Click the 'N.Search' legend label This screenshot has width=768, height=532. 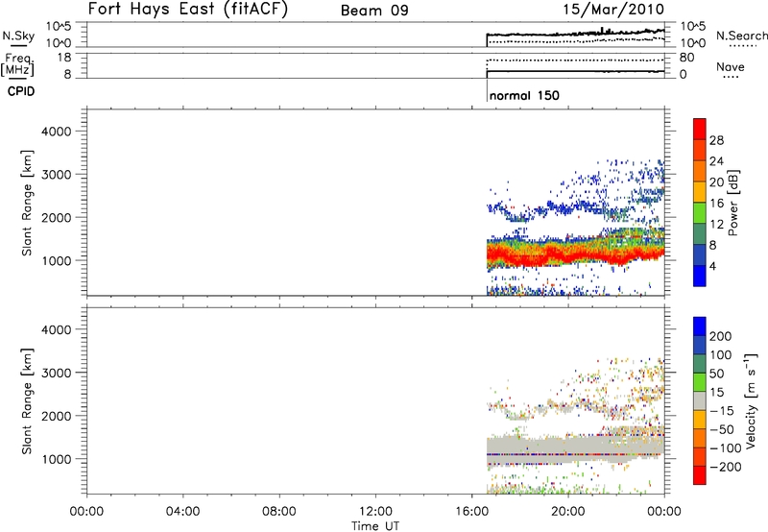coord(741,36)
